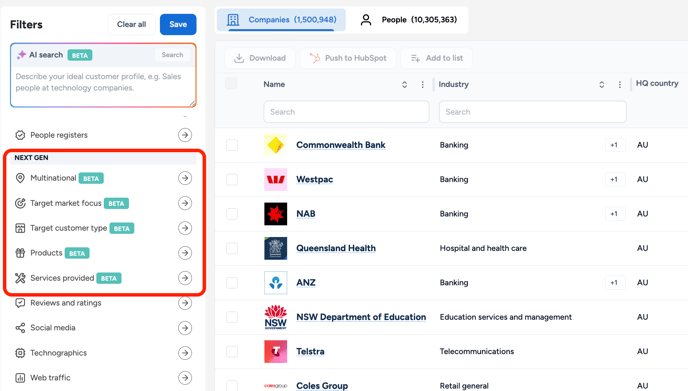The image size is (688, 391).
Task: Sort by the Industry column arrows
Action: tap(602, 85)
